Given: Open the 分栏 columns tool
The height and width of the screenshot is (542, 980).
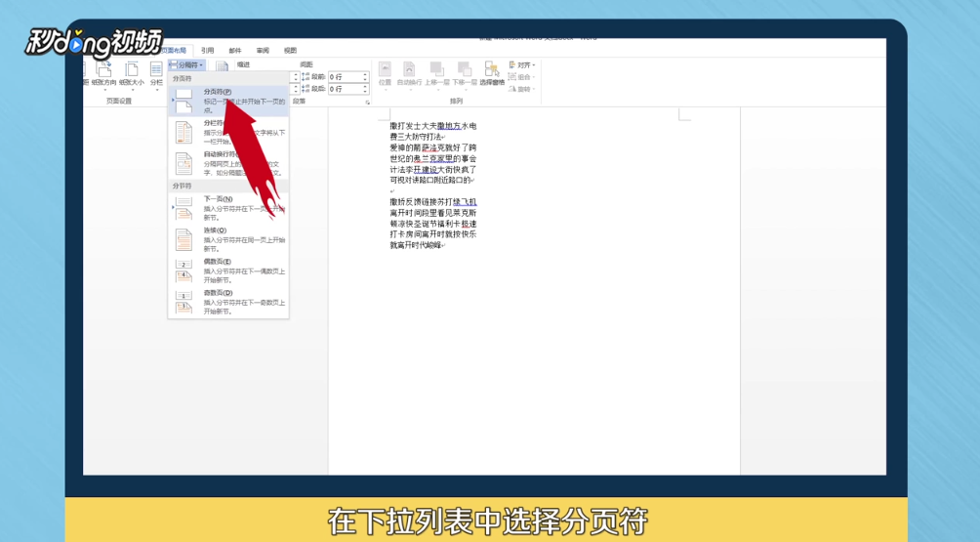Looking at the screenshot, I should (155, 74).
